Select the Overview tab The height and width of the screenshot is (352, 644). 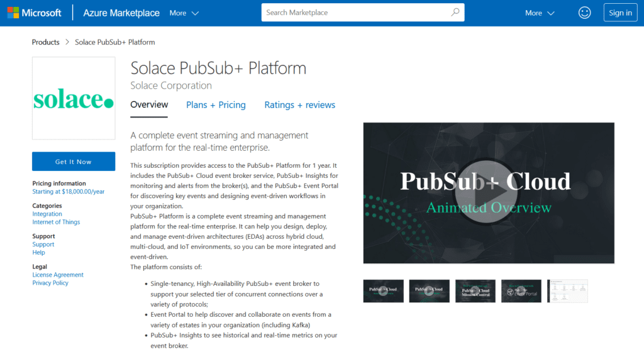[x=149, y=104]
